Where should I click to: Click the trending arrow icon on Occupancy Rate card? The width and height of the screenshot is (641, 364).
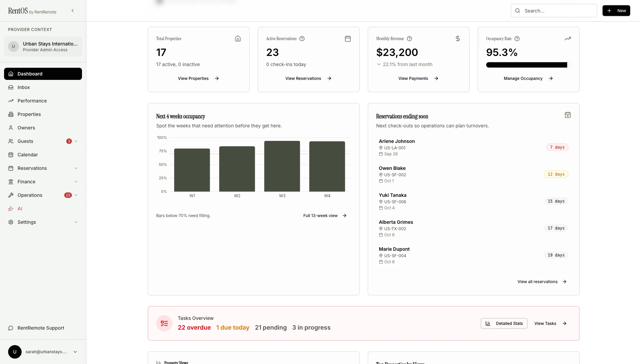(568, 39)
